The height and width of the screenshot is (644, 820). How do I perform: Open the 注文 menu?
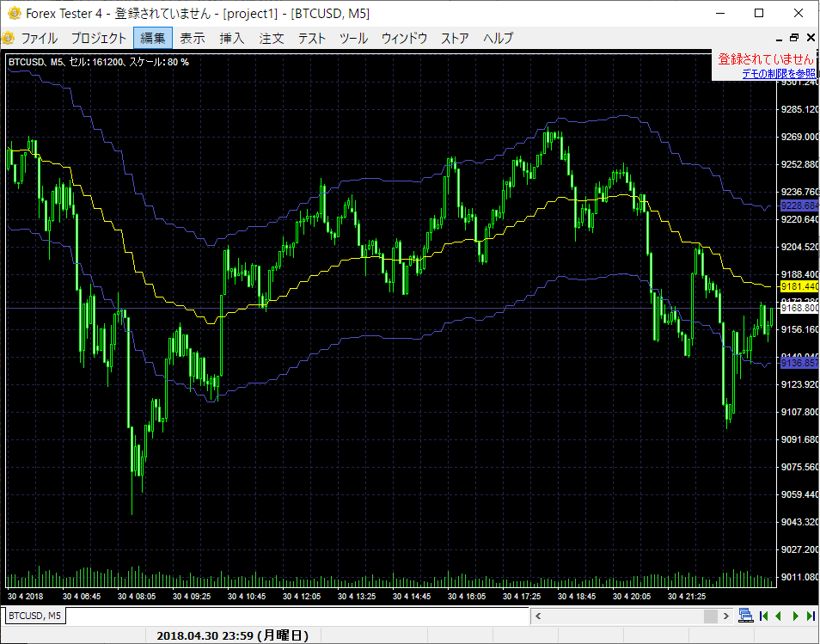(x=272, y=38)
